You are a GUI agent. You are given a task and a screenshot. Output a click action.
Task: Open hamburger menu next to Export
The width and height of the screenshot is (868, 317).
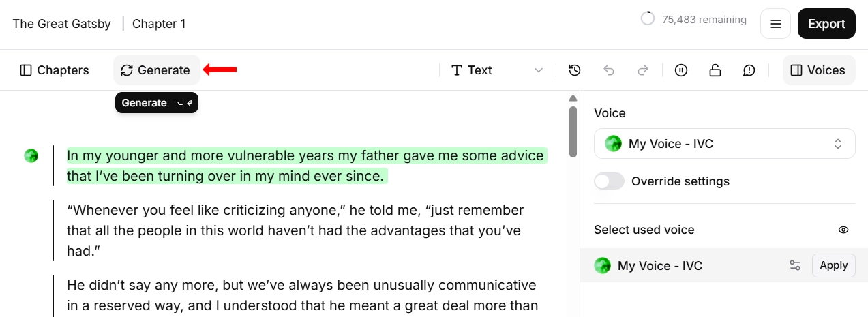pos(775,24)
